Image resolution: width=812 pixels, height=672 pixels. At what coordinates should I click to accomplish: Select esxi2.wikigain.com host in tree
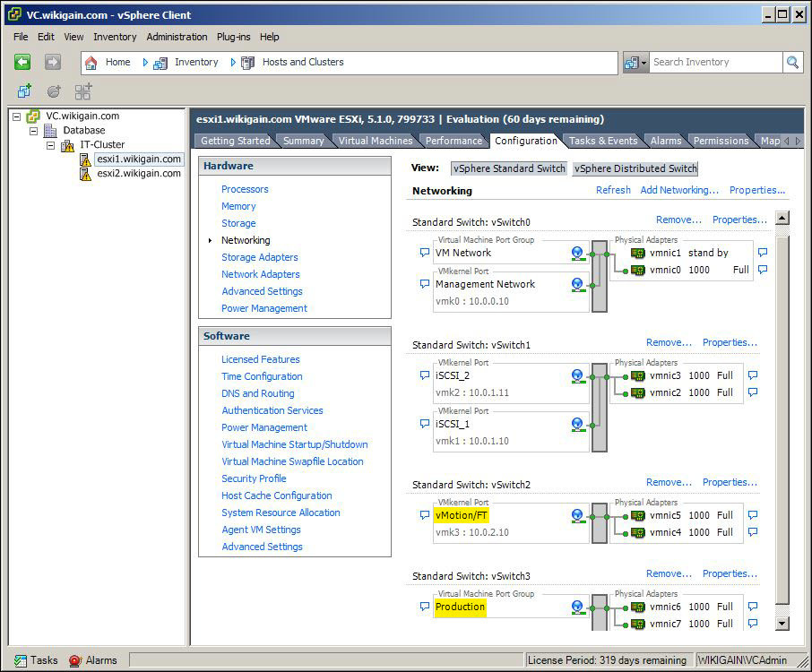139,174
